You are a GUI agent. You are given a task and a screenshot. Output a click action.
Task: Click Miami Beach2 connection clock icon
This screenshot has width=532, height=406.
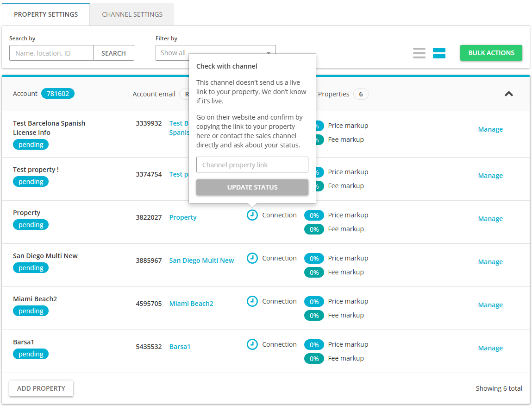coord(252,301)
